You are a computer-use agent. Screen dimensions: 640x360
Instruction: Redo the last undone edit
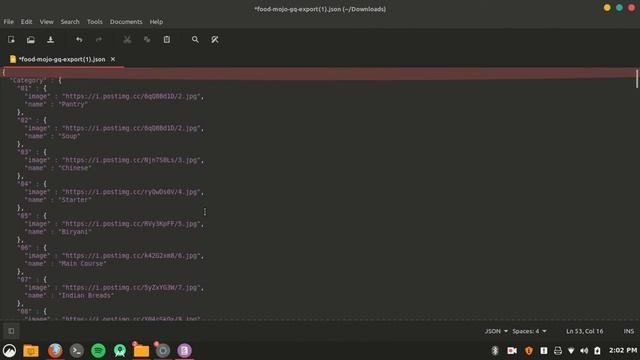pyautogui.click(x=99, y=40)
